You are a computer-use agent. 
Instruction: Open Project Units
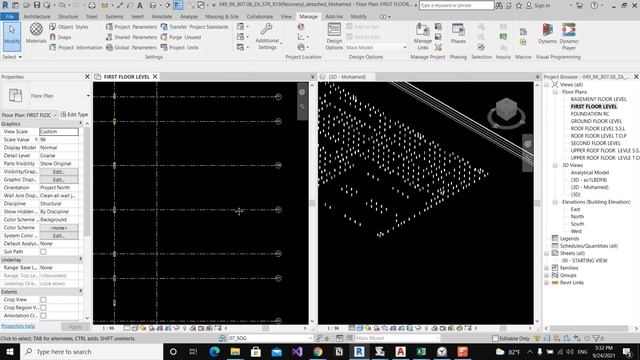click(x=180, y=47)
